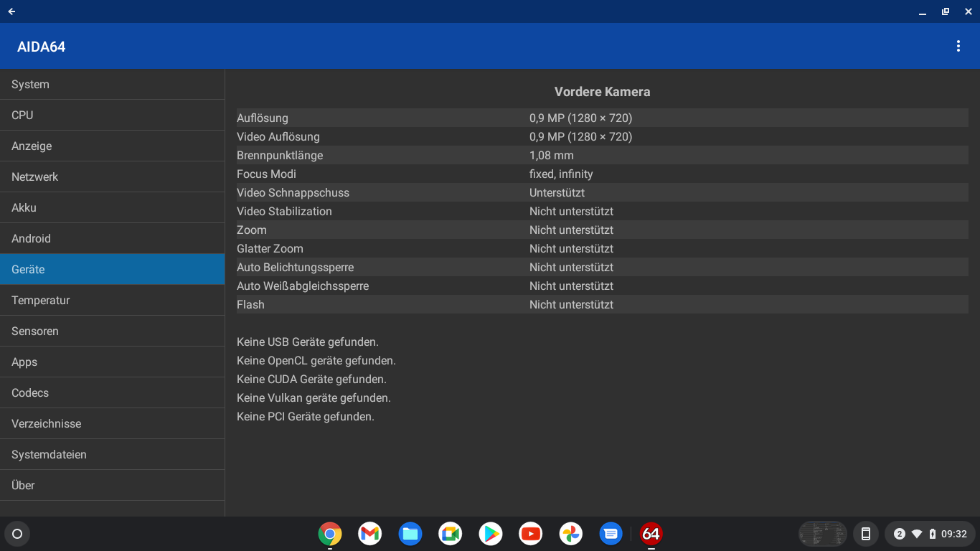
Task: Click the Keine OpenCL geräte gefunden message
Action: (x=316, y=360)
